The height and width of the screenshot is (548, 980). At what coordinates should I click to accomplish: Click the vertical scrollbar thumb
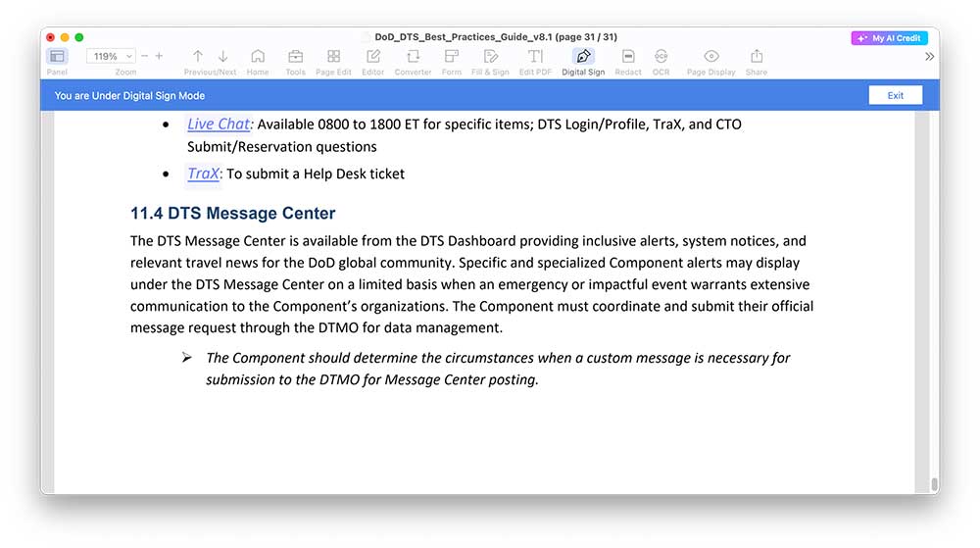click(x=934, y=484)
